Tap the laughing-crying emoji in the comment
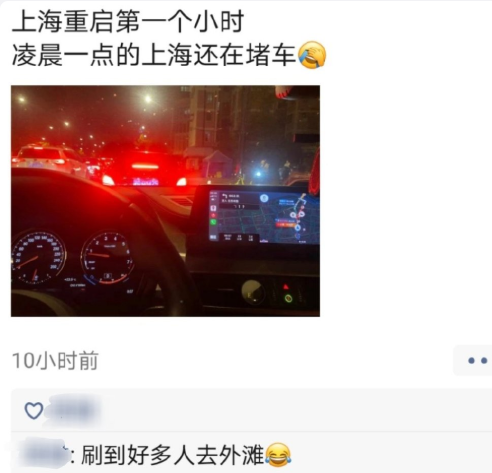This screenshot has height=473, width=492. tap(279, 455)
